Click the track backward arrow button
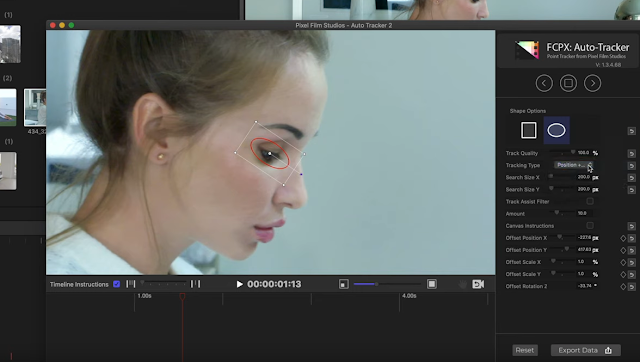The height and width of the screenshot is (362, 640). pyautogui.click(x=544, y=83)
